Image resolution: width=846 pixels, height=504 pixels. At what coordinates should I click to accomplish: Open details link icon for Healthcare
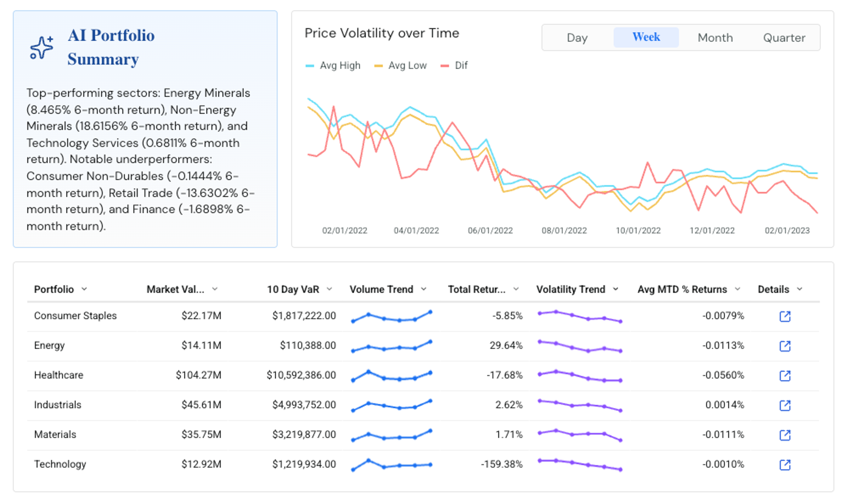pos(785,376)
